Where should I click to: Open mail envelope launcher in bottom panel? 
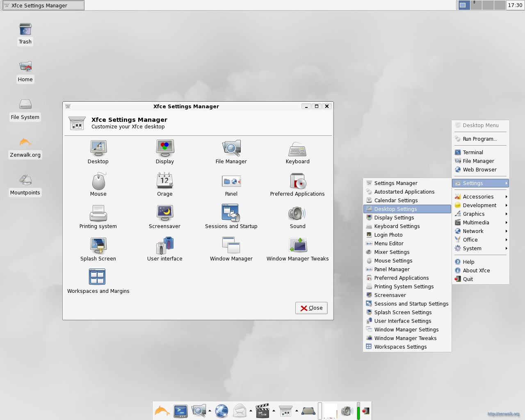pos(240,411)
